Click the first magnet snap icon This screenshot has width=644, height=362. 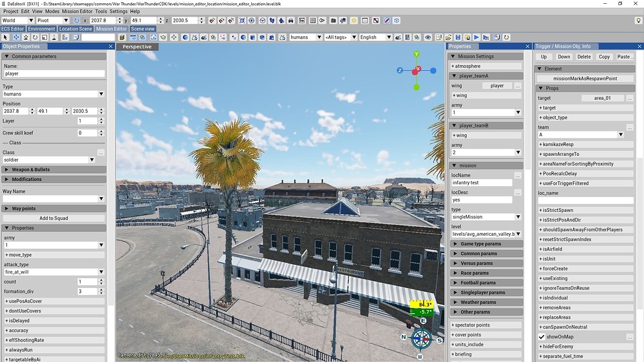pyautogui.click(x=212, y=21)
